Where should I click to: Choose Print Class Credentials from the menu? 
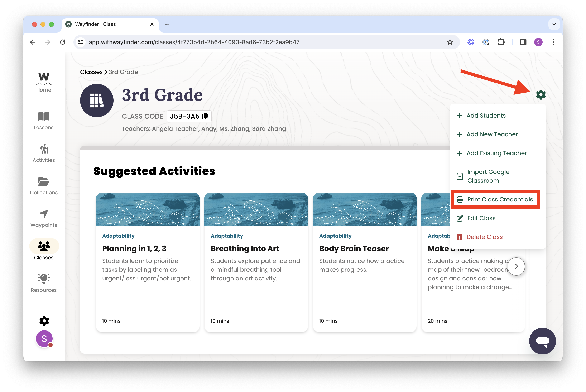coord(495,199)
